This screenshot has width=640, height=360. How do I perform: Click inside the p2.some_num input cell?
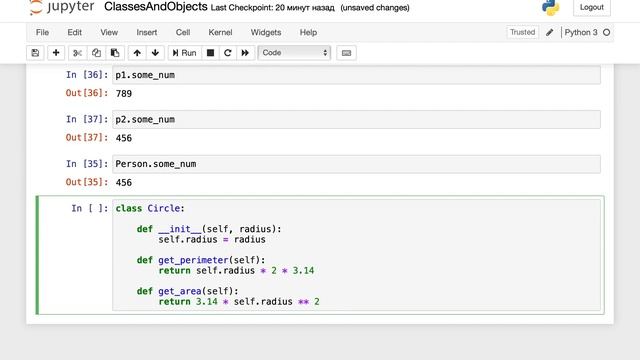coord(356,120)
